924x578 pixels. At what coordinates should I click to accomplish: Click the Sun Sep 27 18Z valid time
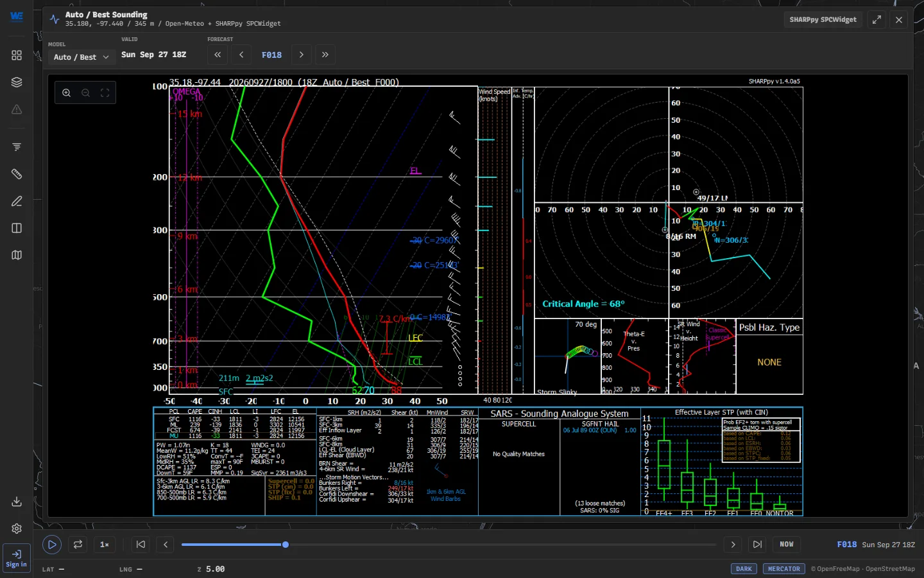pyautogui.click(x=154, y=55)
